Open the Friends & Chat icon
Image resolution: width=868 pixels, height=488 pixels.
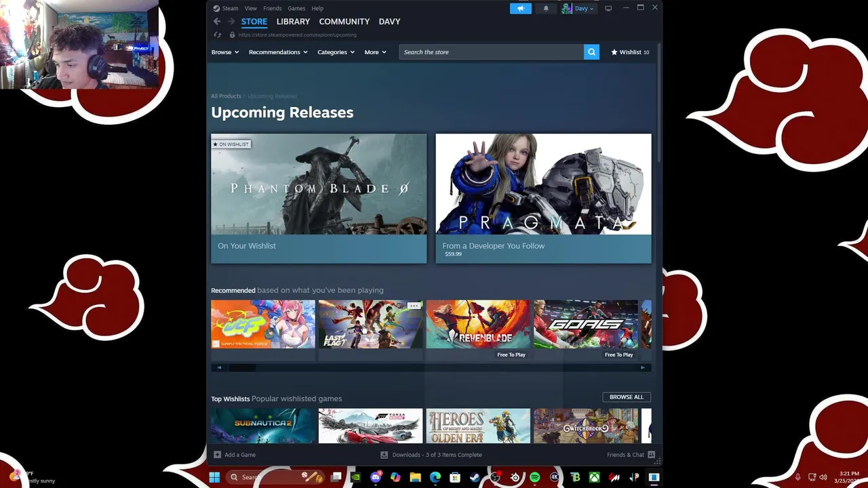(651, 455)
